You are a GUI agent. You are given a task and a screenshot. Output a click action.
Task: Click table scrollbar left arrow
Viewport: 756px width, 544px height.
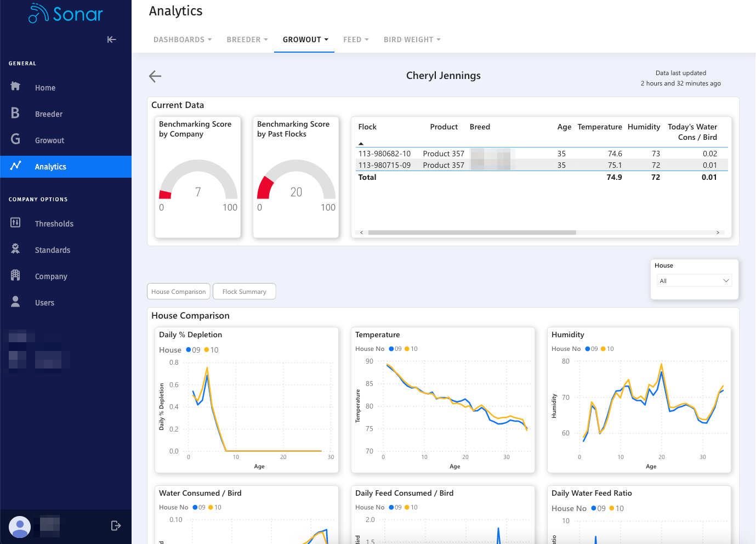pos(361,233)
